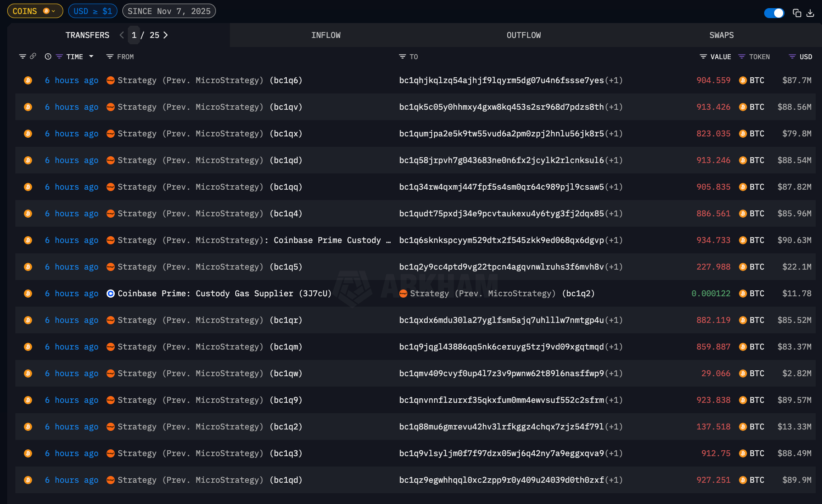822x504 pixels.
Task: Open the TO column filter
Action: [402, 56]
